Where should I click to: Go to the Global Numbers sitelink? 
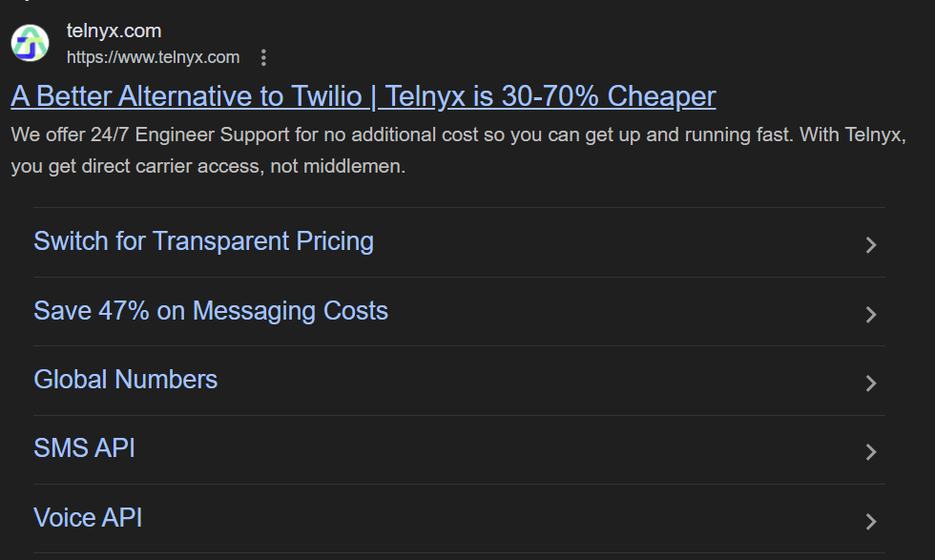click(x=125, y=380)
